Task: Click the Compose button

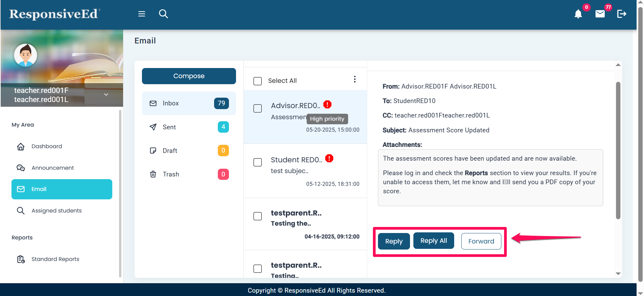Action: tap(188, 76)
